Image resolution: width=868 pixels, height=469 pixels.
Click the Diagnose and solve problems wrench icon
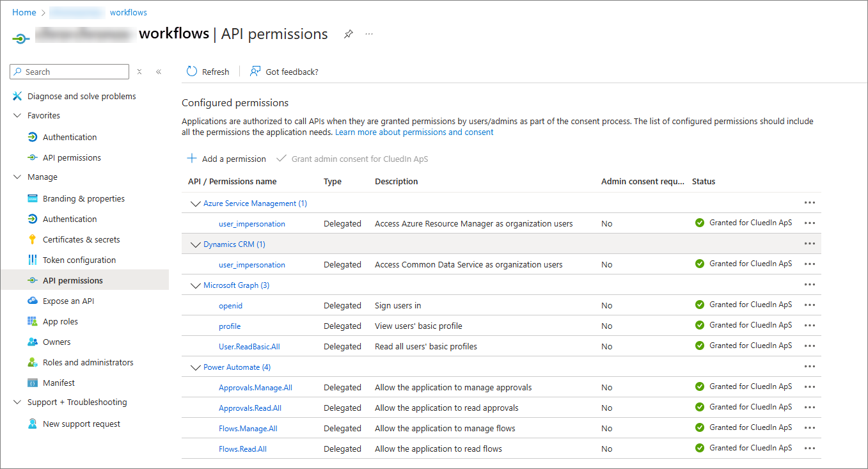17,96
